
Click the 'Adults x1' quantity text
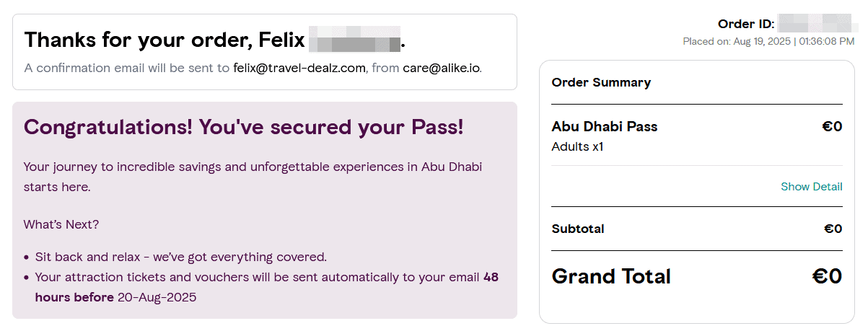click(x=577, y=147)
